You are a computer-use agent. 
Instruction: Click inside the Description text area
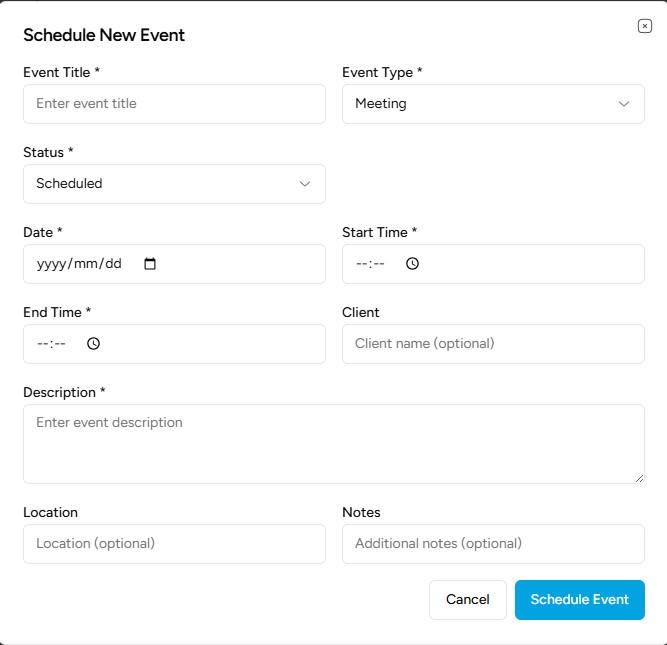pos(333,444)
